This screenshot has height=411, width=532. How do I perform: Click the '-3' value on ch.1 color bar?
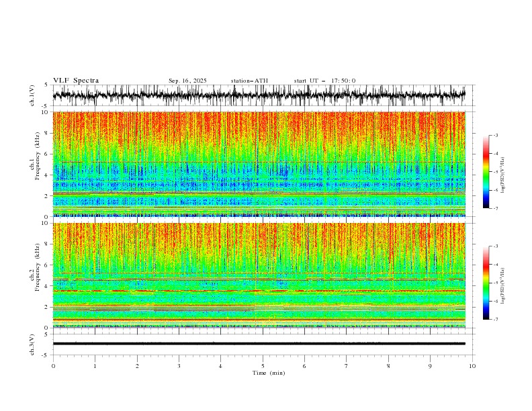495,135
